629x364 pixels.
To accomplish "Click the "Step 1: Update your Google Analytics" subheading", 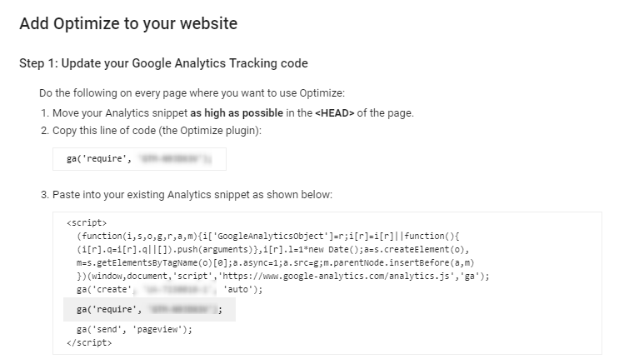I will [x=163, y=64].
